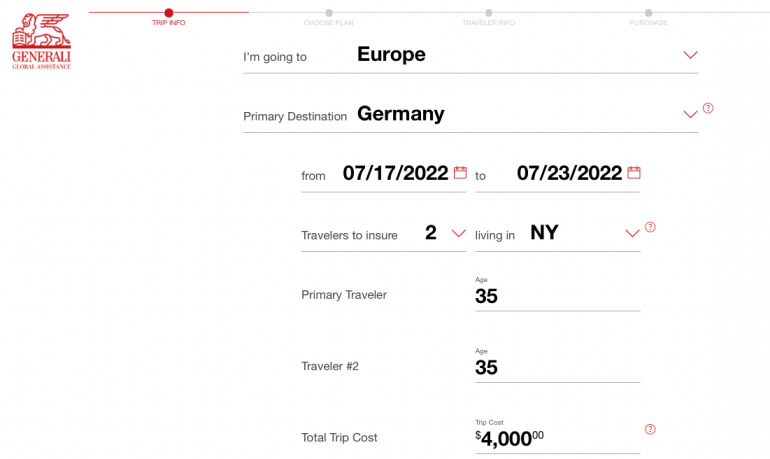The height and width of the screenshot is (459, 770).
Task: Click the Trip Cost amount field
Action: pos(557,438)
